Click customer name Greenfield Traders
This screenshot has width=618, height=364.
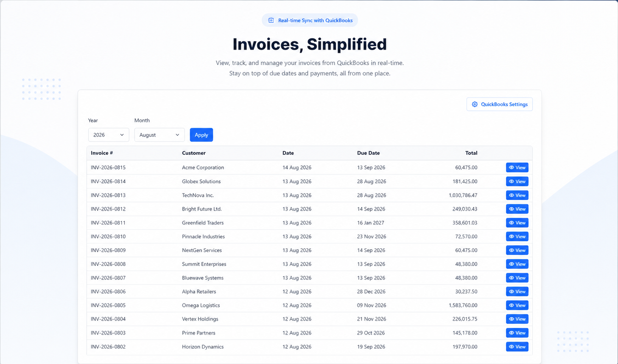(203, 223)
